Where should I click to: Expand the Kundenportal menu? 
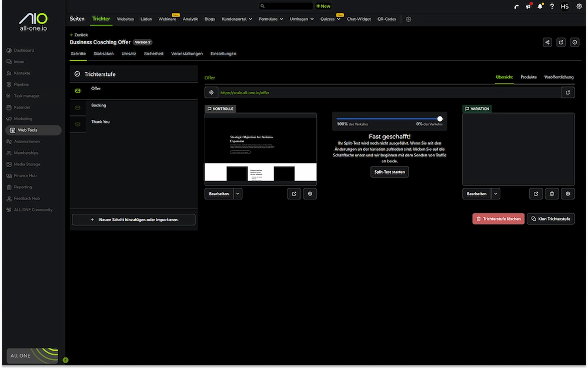tap(236, 19)
